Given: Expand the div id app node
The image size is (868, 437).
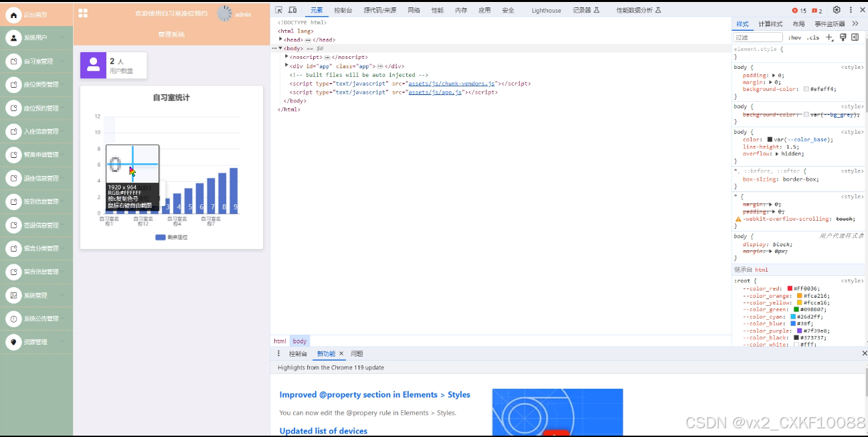Looking at the screenshot, I should [286, 66].
